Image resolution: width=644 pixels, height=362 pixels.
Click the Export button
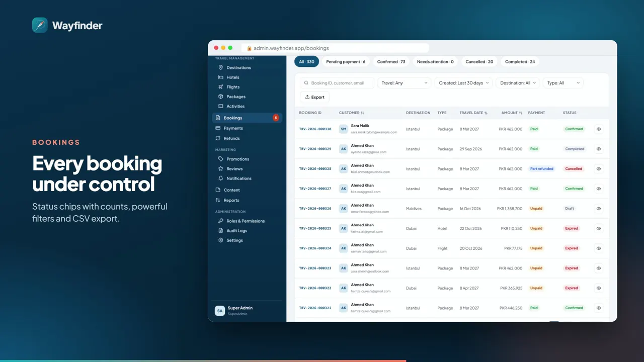(315, 97)
